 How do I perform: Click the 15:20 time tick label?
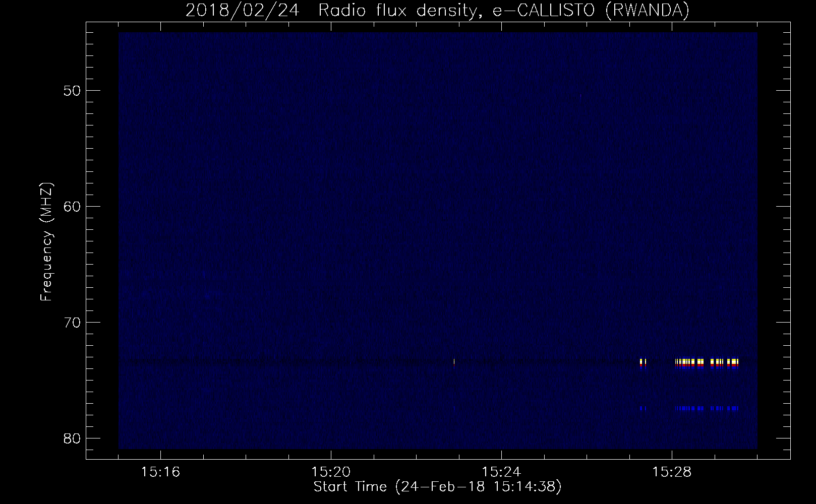pyautogui.click(x=331, y=472)
